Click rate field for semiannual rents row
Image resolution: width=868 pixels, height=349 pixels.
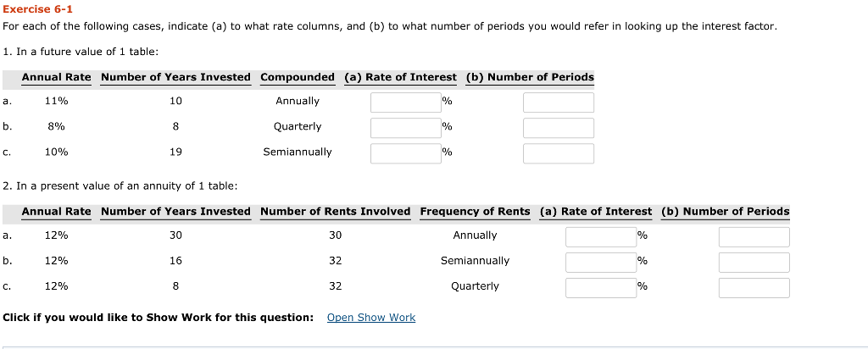(600, 262)
